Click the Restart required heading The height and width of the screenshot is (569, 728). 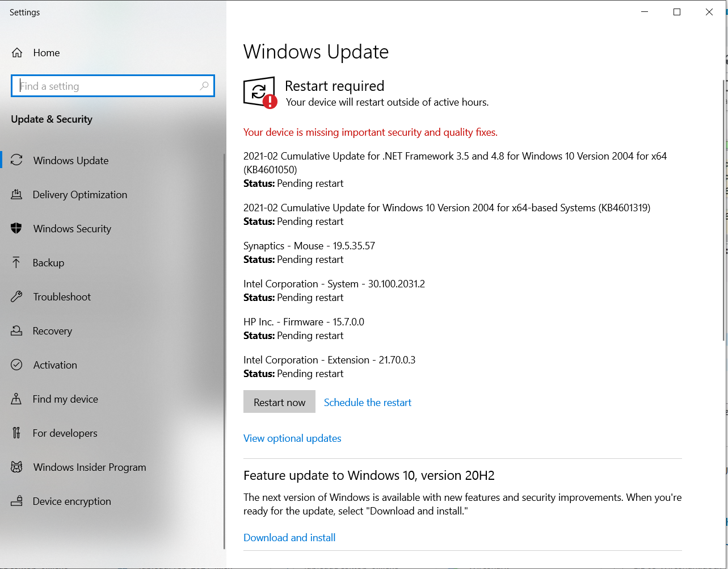(x=335, y=86)
